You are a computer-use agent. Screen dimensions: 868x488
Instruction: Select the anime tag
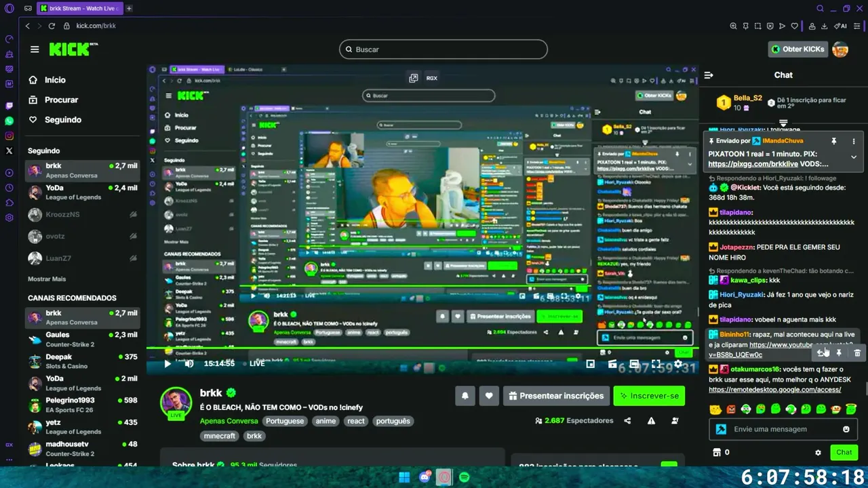click(326, 421)
